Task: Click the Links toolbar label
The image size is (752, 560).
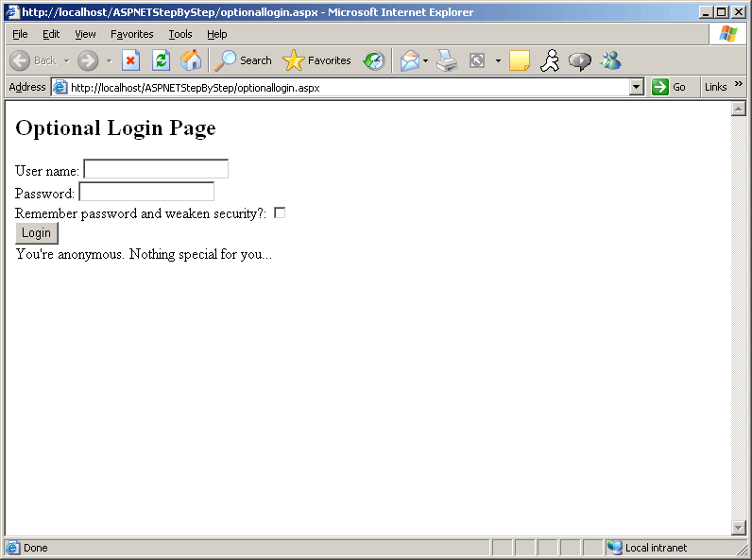Action: [715, 87]
